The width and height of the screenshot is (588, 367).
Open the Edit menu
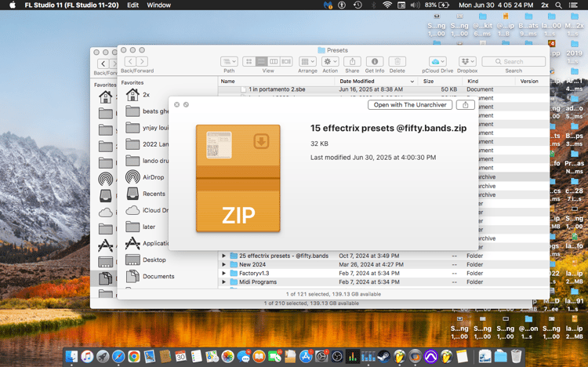pyautogui.click(x=132, y=5)
